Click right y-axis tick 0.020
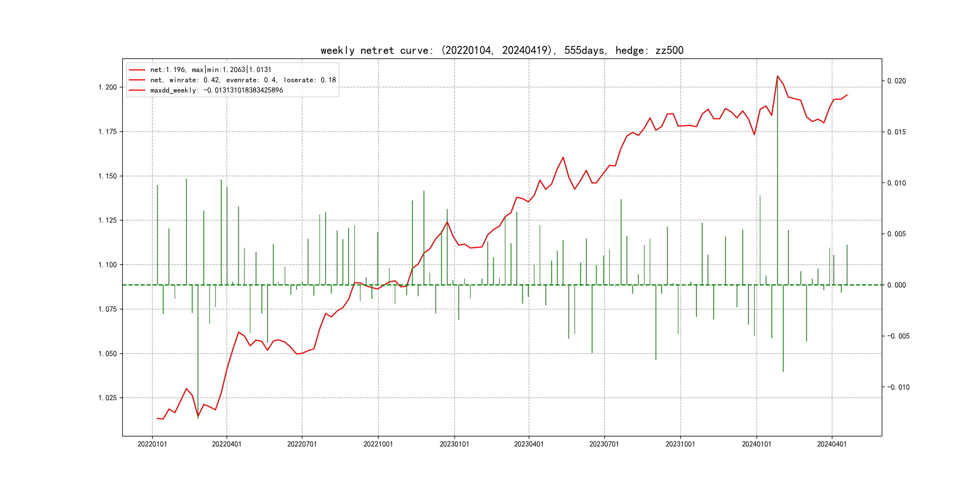Screen dimensions: 980x490 (896, 81)
